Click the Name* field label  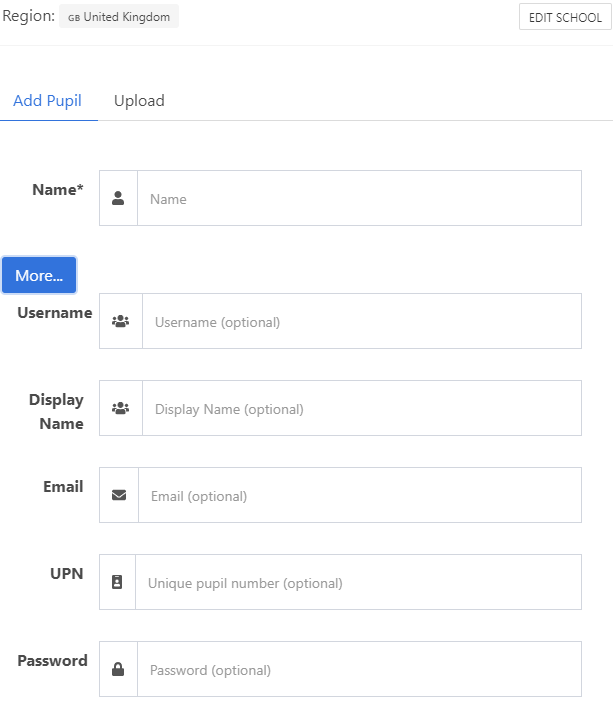(x=58, y=190)
